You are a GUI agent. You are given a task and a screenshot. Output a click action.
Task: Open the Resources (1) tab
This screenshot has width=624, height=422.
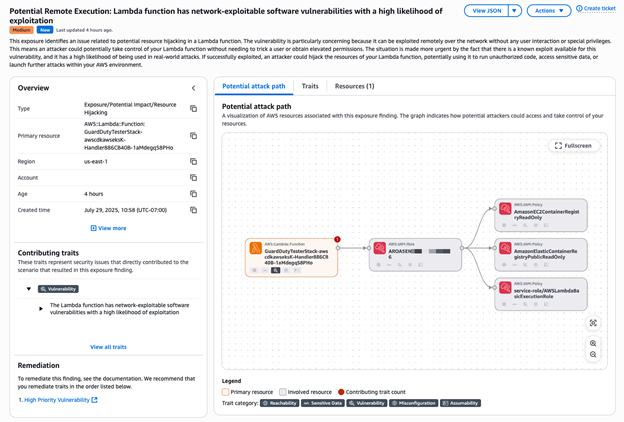point(354,87)
